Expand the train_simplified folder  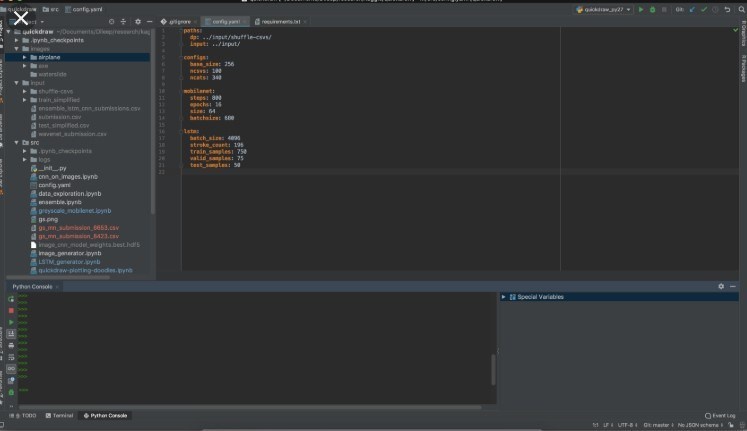pyautogui.click(x=25, y=100)
